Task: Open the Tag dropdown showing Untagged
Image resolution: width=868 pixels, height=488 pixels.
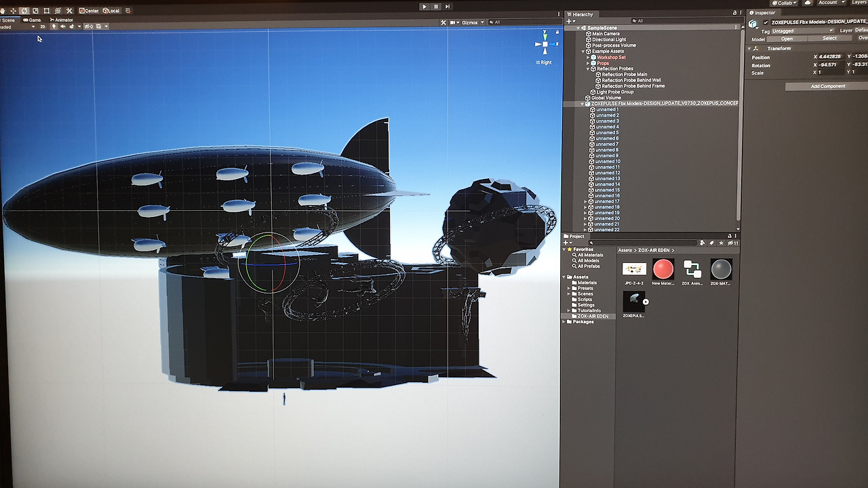Action: [x=804, y=31]
